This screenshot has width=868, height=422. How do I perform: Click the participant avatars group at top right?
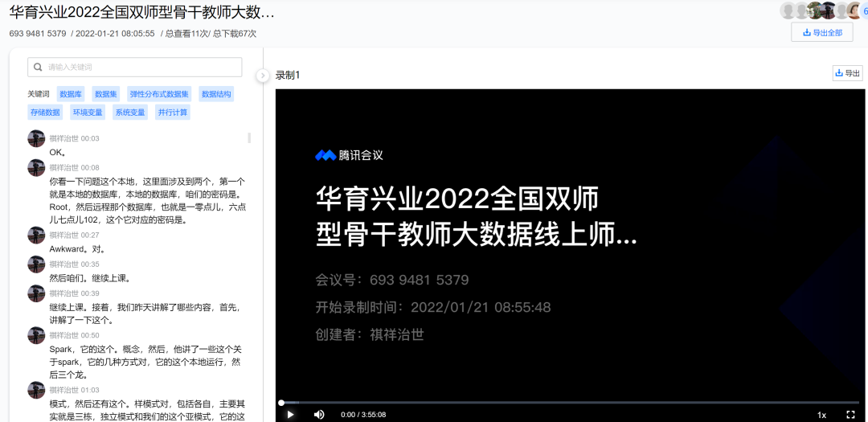pyautogui.click(x=823, y=10)
